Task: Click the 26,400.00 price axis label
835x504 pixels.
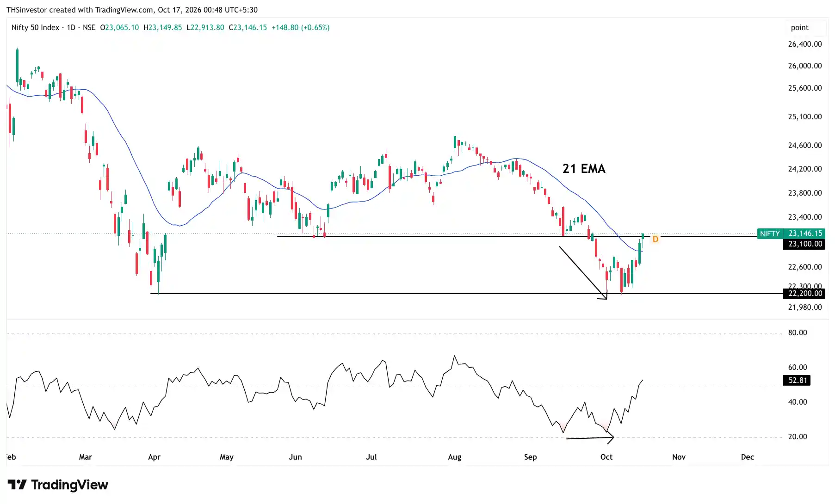Action: pyautogui.click(x=805, y=44)
